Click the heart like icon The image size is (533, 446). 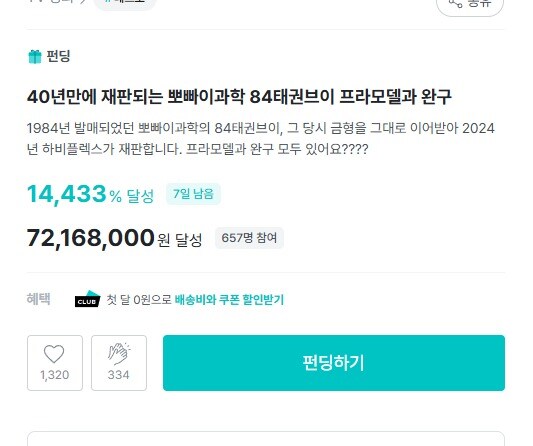pos(54,354)
